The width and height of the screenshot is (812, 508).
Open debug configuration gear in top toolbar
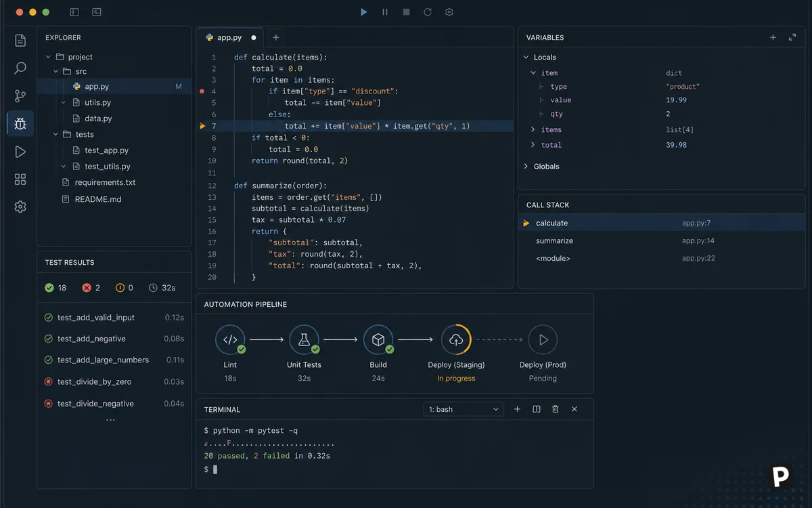[449, 12]
